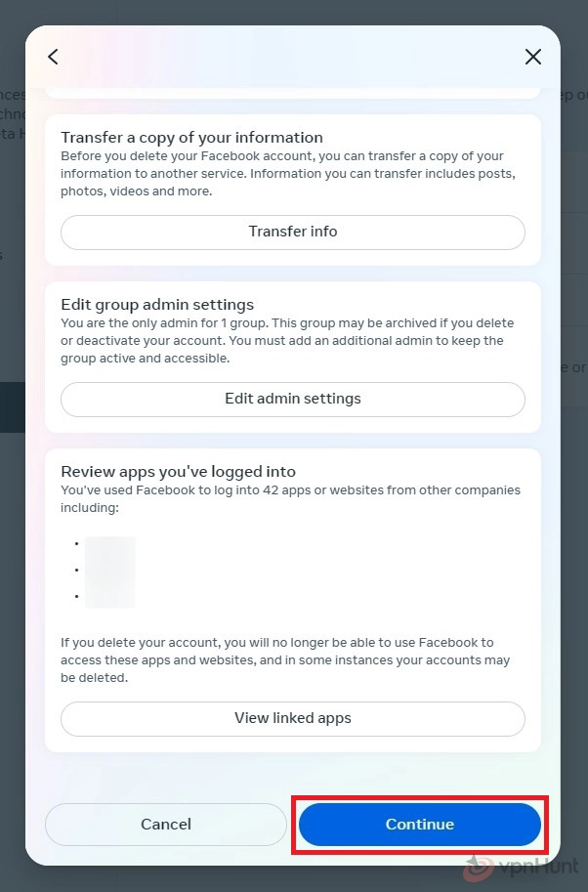Click the '42 apps or websites' sentence
The image size is (588, 892).
(291, 499)
